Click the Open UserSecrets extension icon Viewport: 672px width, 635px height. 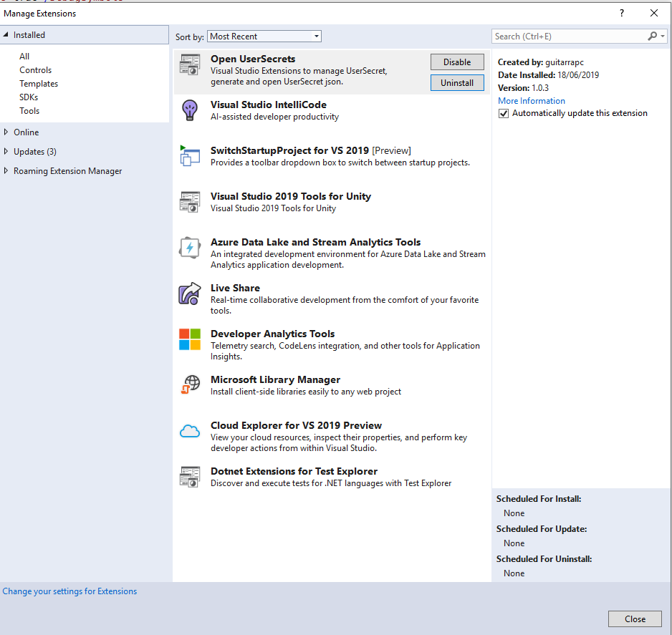click(189, 64)
